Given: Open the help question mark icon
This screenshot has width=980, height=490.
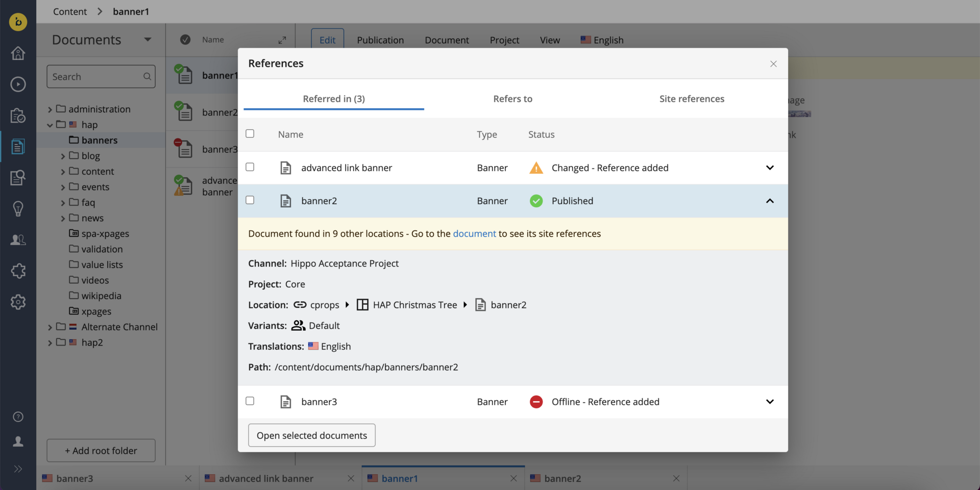Looking at the screenshot, I should click(18, 417).
